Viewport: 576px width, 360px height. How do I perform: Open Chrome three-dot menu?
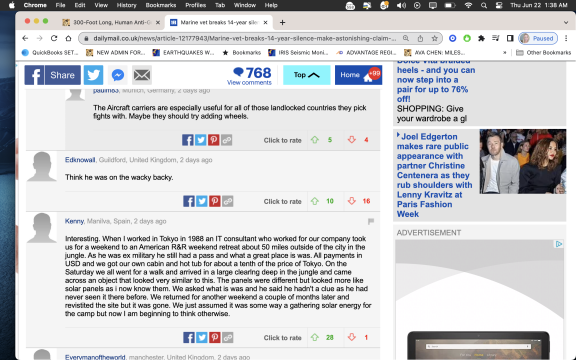click(x=566, y=38)
